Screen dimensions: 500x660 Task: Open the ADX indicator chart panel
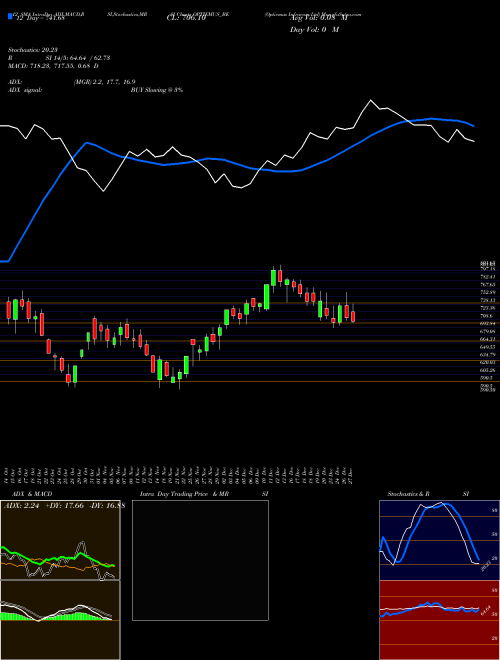(x=60, y=540)
